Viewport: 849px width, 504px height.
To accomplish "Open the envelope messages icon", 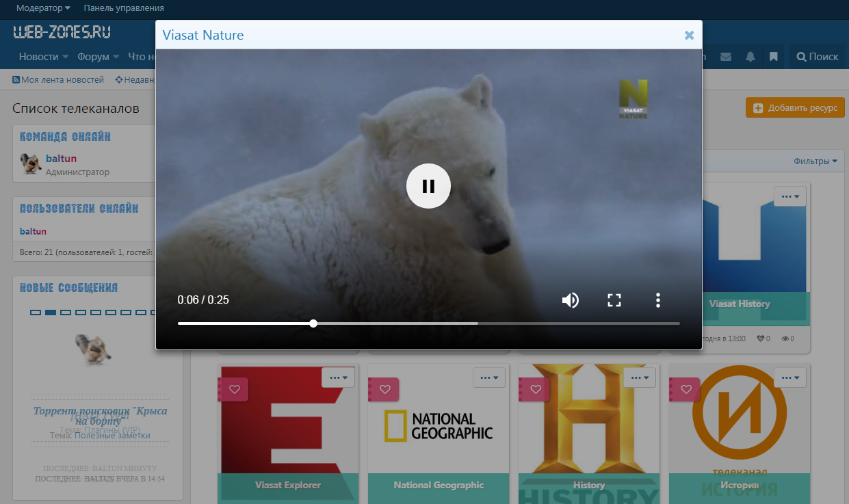I will tap(726, 57).
